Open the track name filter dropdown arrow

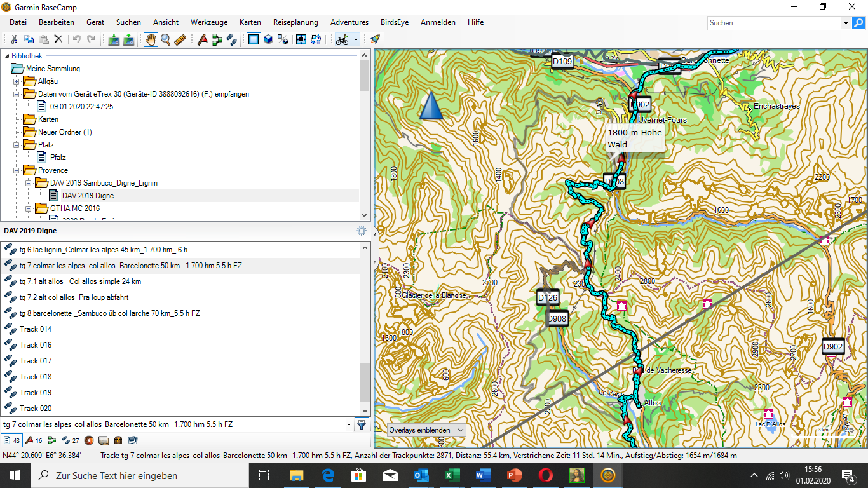349,424
